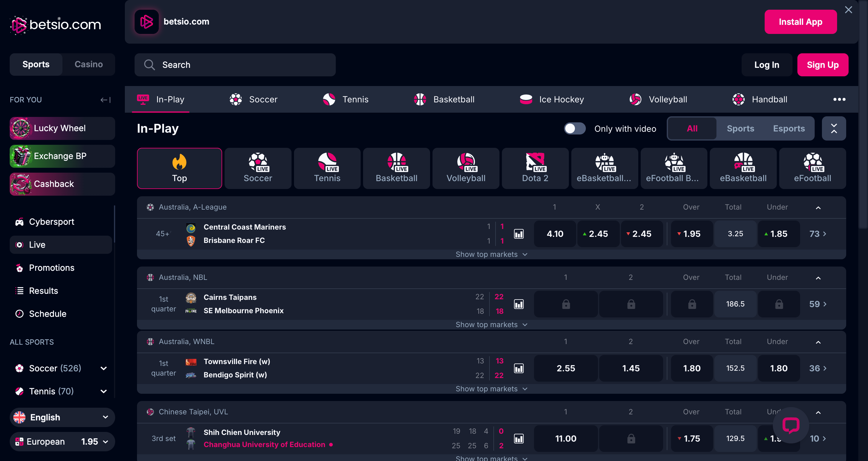Close the Install App banner

849,10
